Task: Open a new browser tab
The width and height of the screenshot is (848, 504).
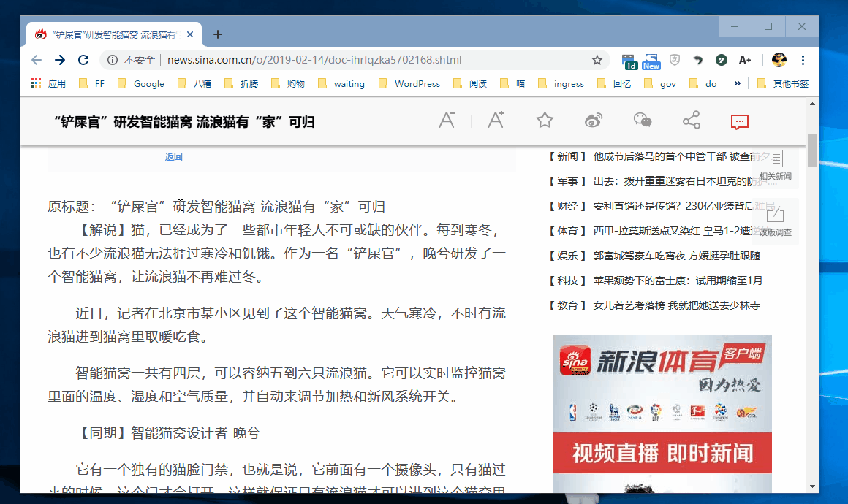Action: 218,34
